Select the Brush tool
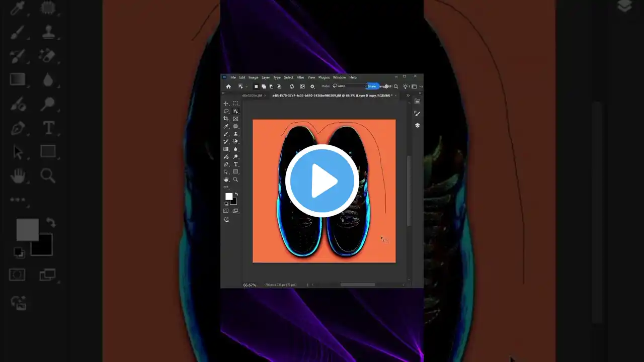This screenshot has width=644, height=362. pos(226,134)
